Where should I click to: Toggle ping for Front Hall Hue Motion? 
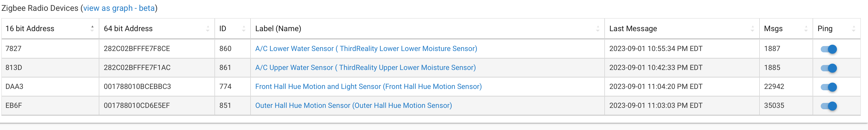829,87
